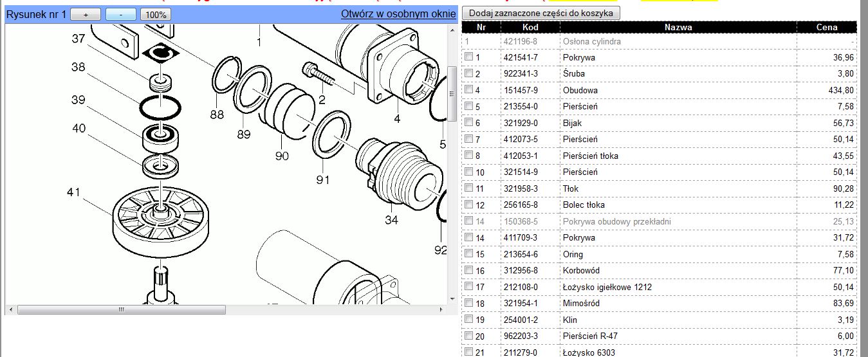The height and width of the screenshot is (357, 868).
Task: Click 'Dodaj zaznaczone części do koszyka' button
Action: [x=541, y=13]
